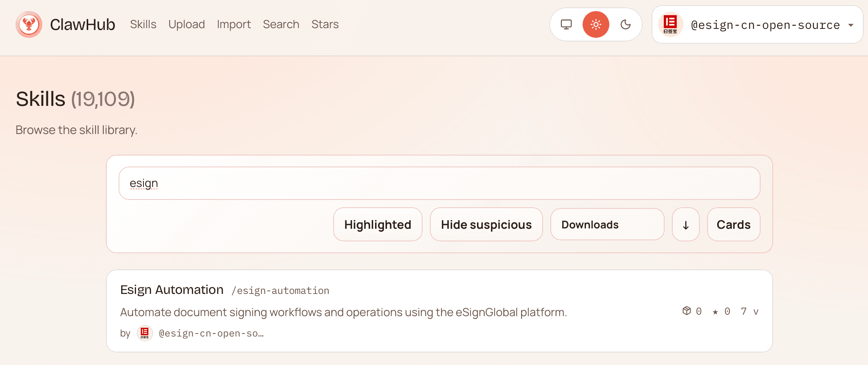
Task: Navigate to Search in the top bar
Action: point(281,24)
